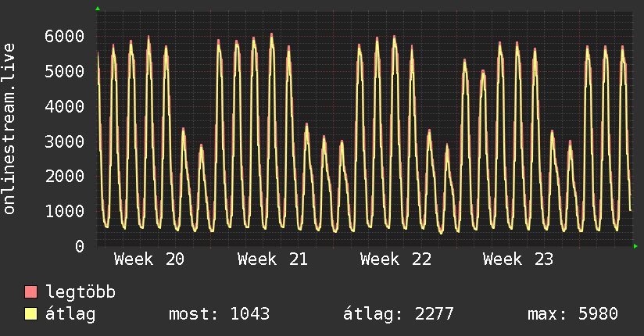Click the 0 y-axis tick label
644x336 pixels.
[x=80, y=246]
